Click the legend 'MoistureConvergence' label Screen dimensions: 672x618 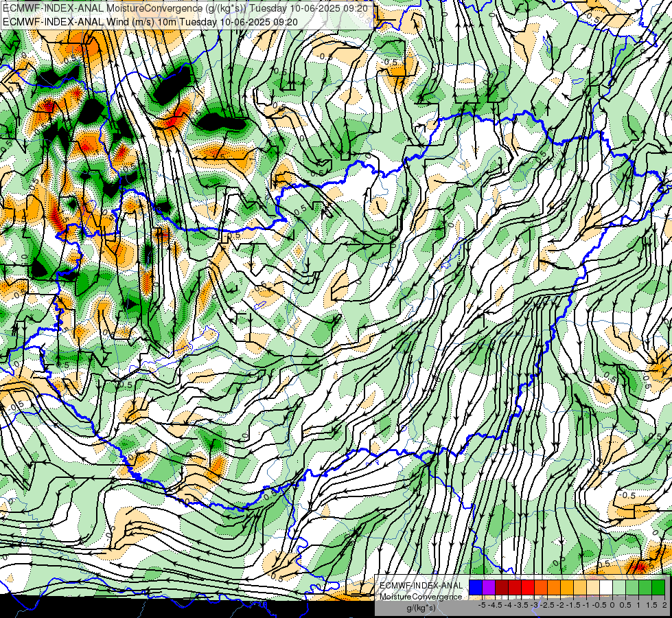(x=421, y=597)
